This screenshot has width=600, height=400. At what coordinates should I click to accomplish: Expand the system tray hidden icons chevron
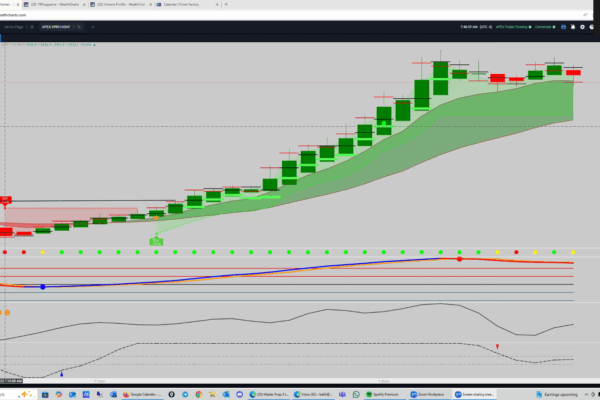586,394
